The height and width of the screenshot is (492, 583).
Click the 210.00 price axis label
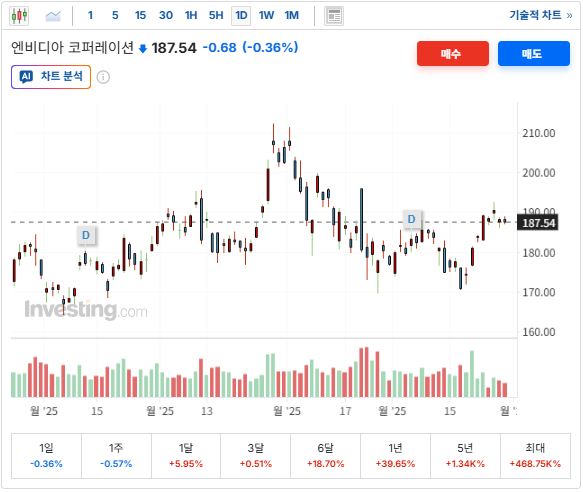pos(538,133)
